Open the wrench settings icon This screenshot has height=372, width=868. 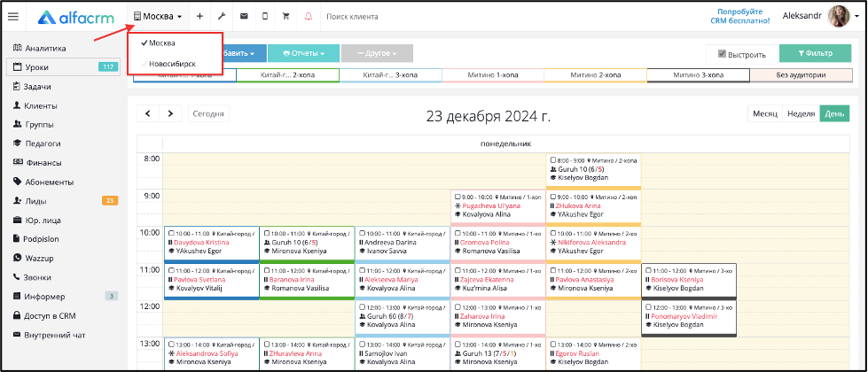coord(222,17)
